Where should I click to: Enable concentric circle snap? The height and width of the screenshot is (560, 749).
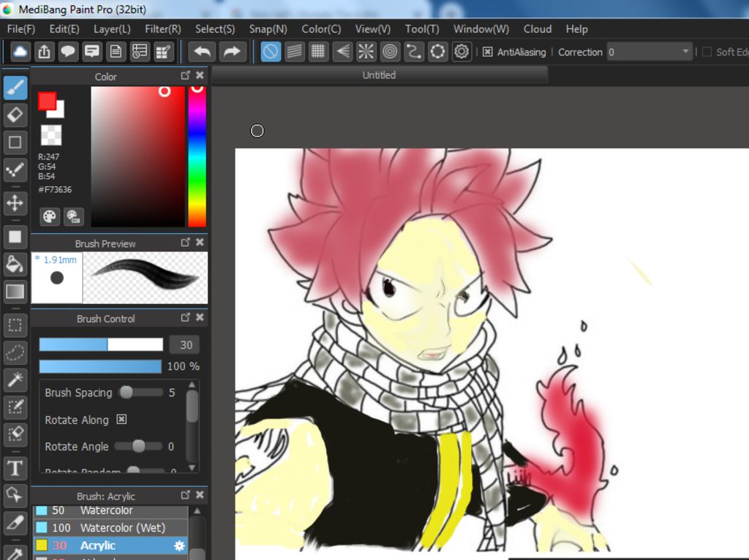click(390, 52)
